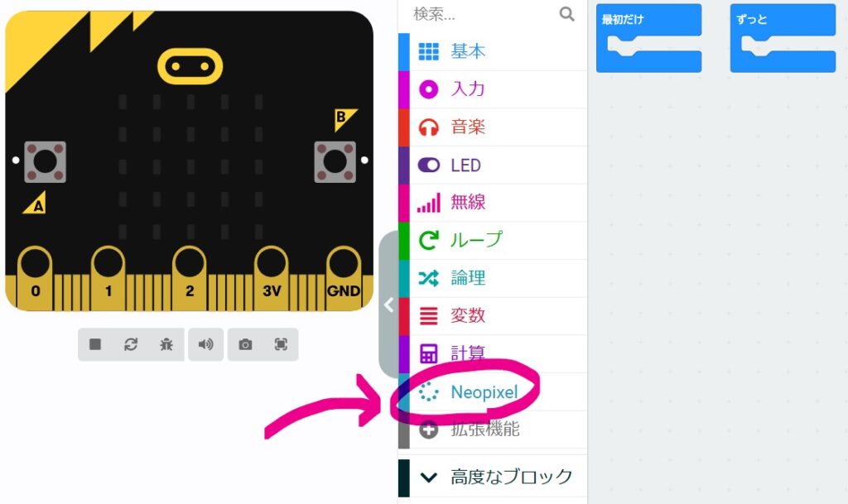The height and width of the screenshot is (504, 848).
Task: Click inside the 検索 search field
Action: [484, 14]
